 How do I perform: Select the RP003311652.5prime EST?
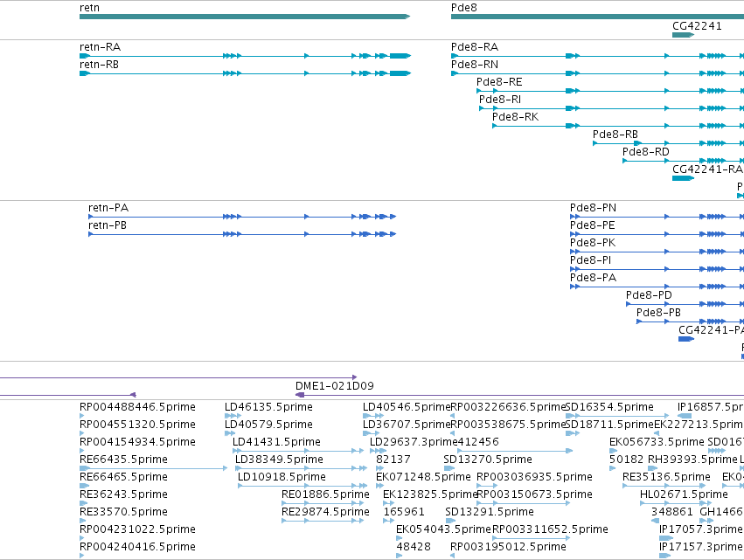tap(531, 538)
